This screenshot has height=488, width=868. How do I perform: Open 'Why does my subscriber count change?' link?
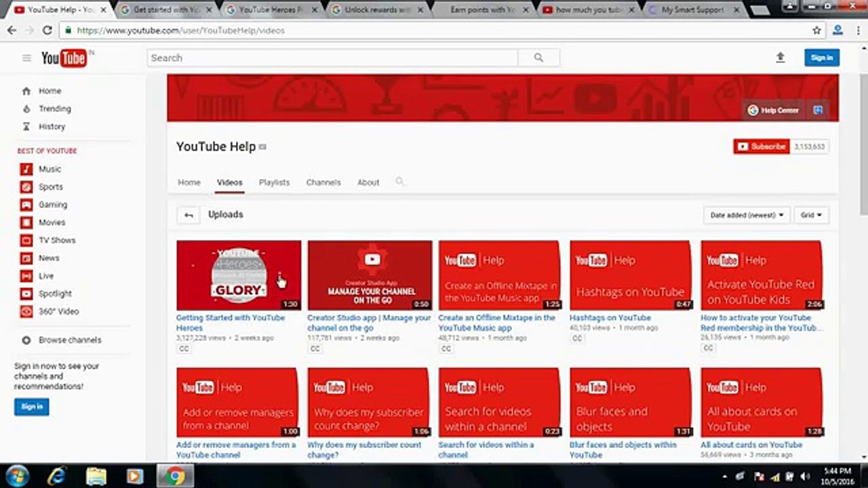click(364, 450)
